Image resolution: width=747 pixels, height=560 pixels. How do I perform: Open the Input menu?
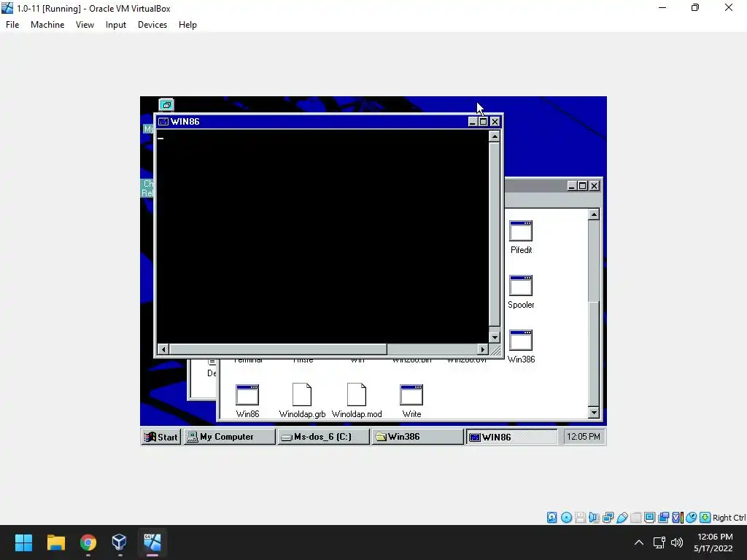[x=116, y=25]
